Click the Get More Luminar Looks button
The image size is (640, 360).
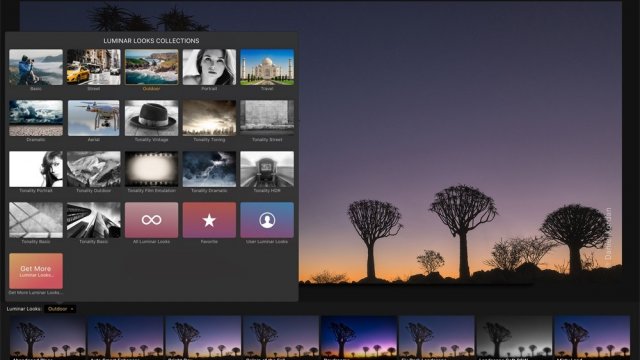pos(36,271)
